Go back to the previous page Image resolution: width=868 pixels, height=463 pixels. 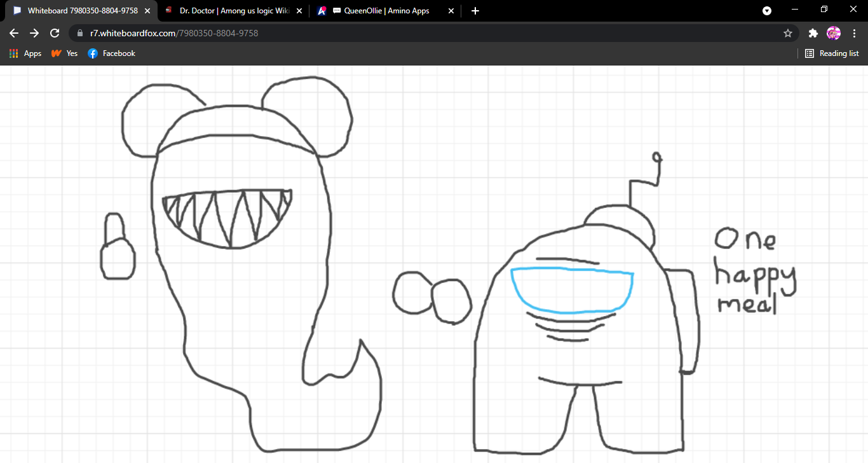14,33
